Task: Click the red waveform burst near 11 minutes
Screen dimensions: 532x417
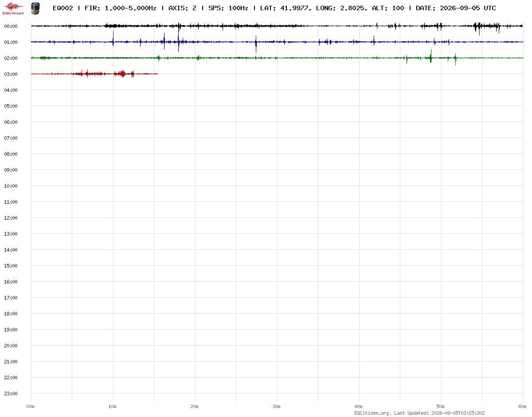Action: [123, 74]
